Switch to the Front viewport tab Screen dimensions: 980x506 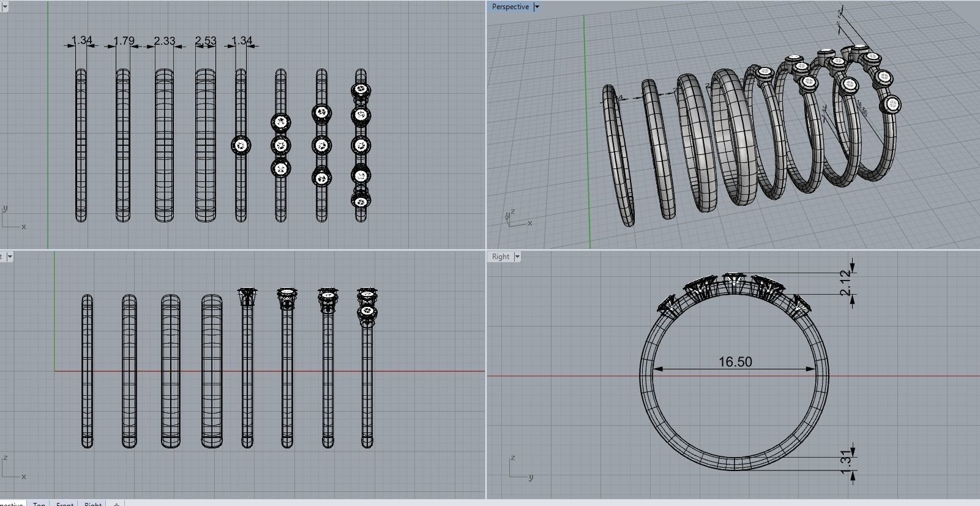65,504
